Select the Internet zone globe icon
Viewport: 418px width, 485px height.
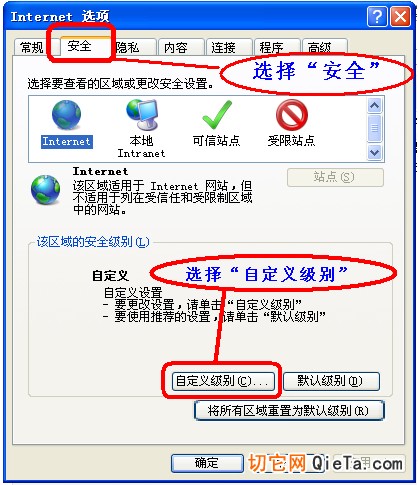click(66, 115)
